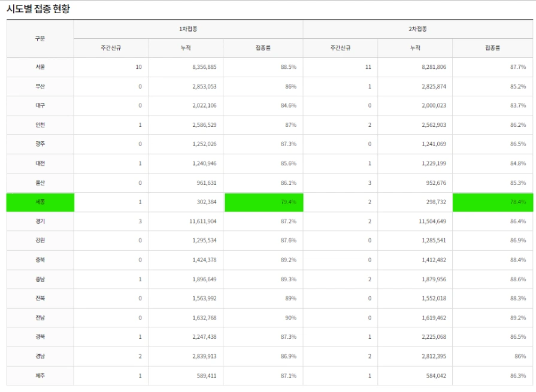
Task: Select the value 2,000,023 for 대구
Action: coord(434,105)
